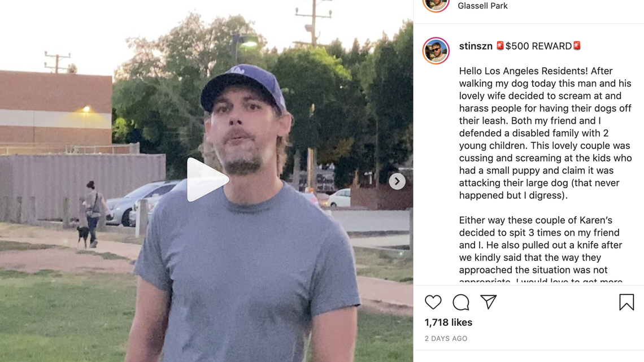Click the stinszn avatar beside the caption
Viewport: 644px width, 362px height.
[x=436, y=51]
